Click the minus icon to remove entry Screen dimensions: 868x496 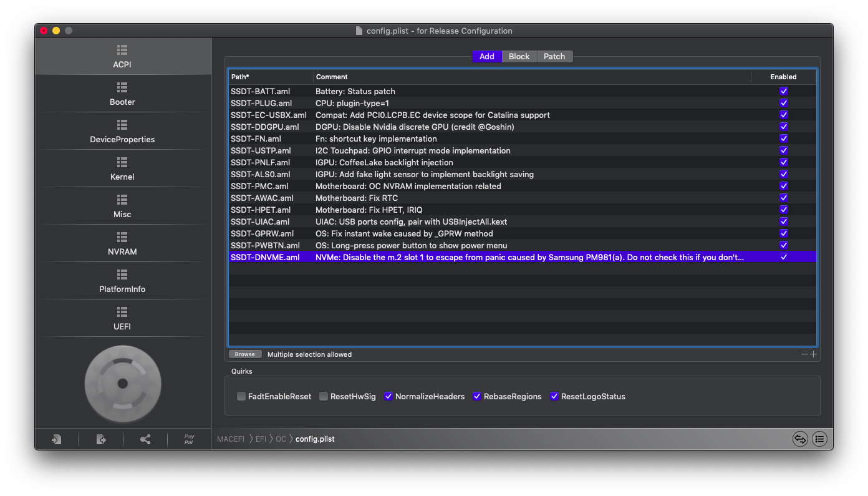(804, 354)
